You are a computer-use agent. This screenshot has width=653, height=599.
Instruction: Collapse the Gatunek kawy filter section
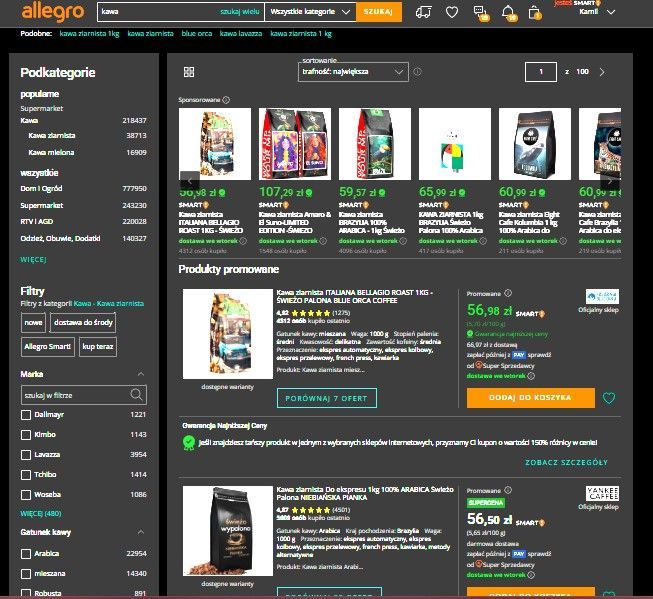tap(141, 532)
